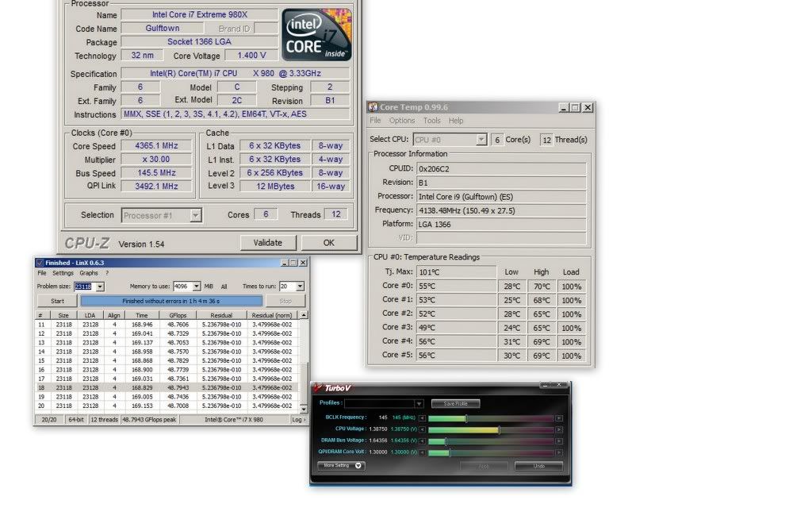Increase CPU Voltage with its right arrow
812x508 pixels.
559,429
